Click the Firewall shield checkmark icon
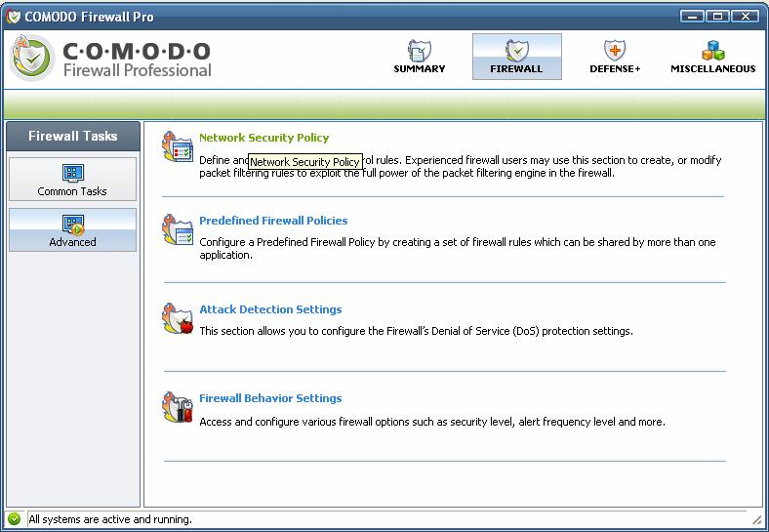The height and width of the screenshot is (532, 769). coord(516,50)
